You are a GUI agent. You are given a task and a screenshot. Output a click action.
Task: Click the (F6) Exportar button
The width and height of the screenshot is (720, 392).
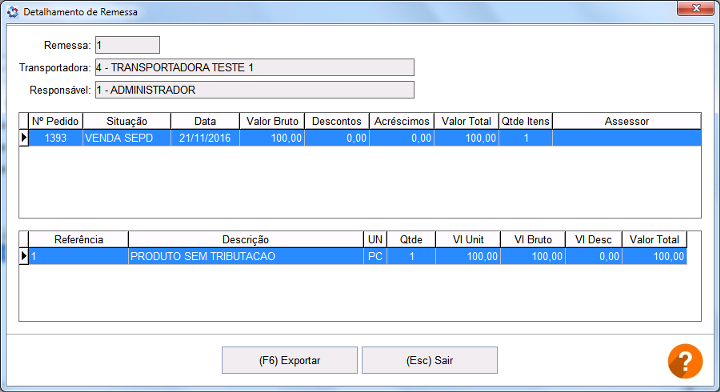[290, 360]
